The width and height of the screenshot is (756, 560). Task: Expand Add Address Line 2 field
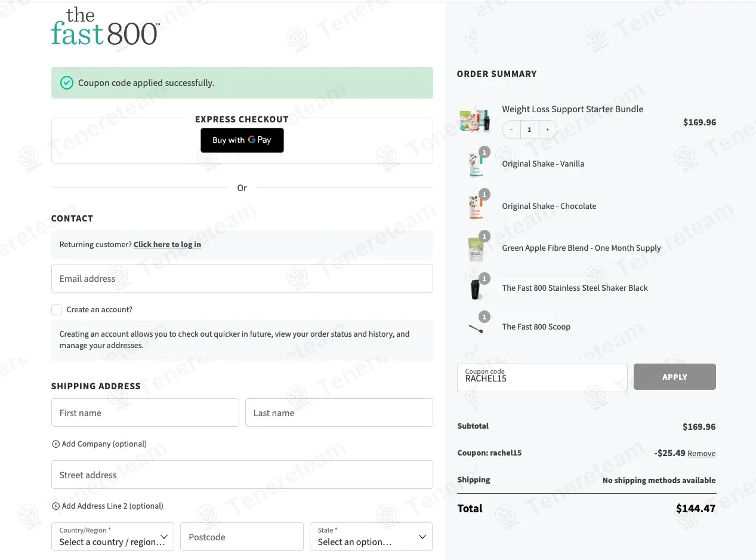point(107,506)
